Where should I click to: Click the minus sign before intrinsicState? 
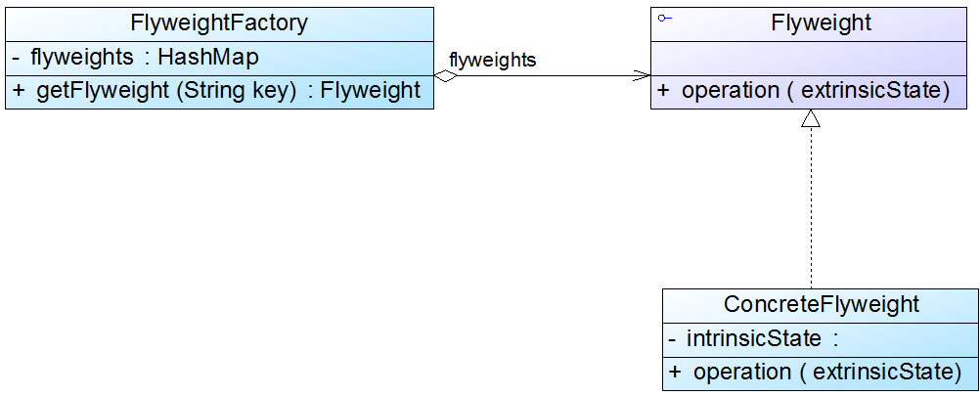click(x=674, y=339)
